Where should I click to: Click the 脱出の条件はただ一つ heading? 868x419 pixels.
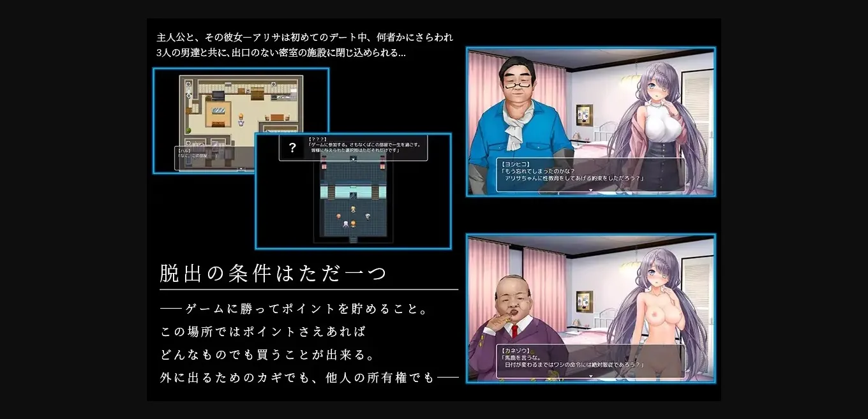273,274
